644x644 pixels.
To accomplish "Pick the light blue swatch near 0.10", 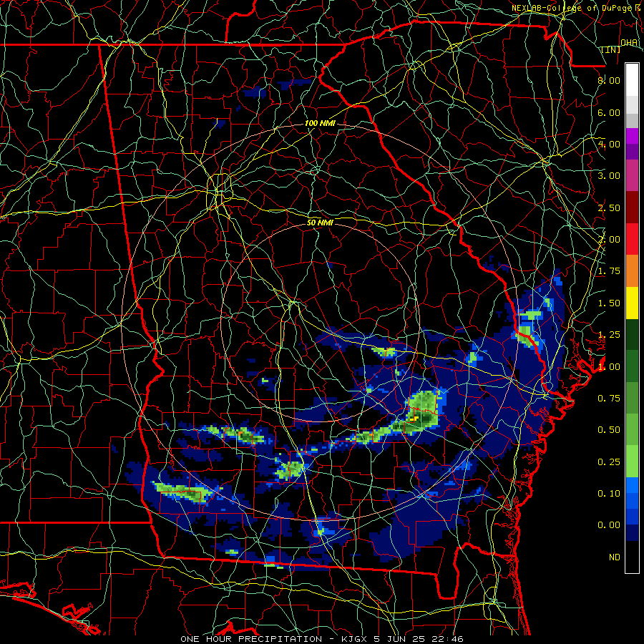I will pyautogui.click(x=632, y=485).
